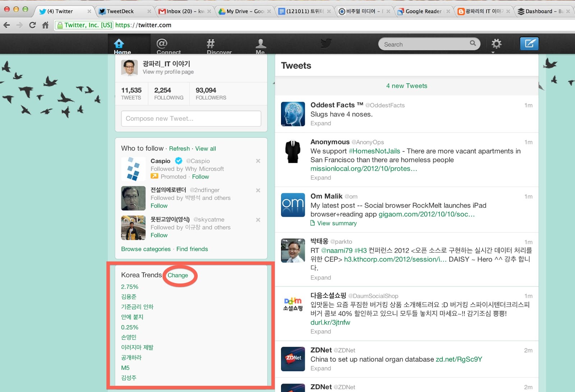Viewport: 575px width, 392px height.
Task: Reload the page with the refresh icon
Action: point(32,25)
